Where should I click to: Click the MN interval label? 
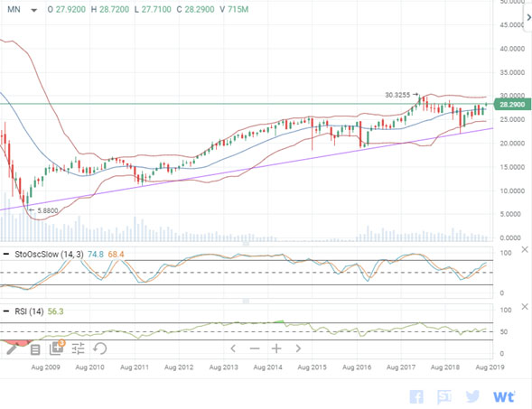[x=14, y=10]
